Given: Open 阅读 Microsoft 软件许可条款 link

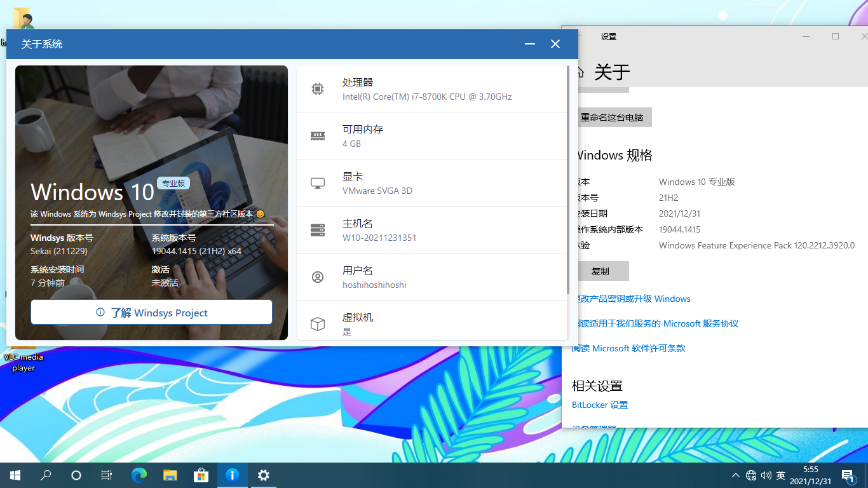Looking at the screenshot, I should 629,348.
